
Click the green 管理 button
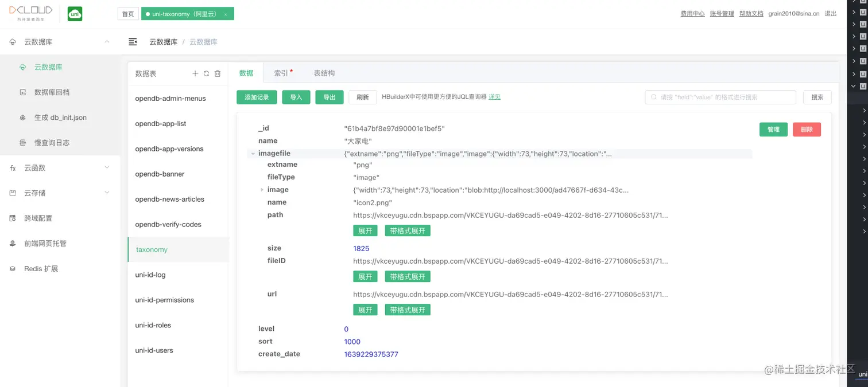tap(773, 130)
